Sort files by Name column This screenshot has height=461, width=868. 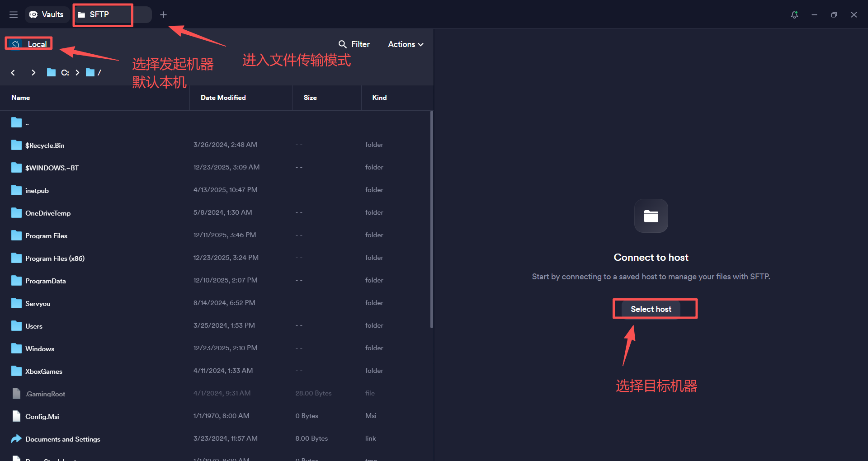coord(21,98)
